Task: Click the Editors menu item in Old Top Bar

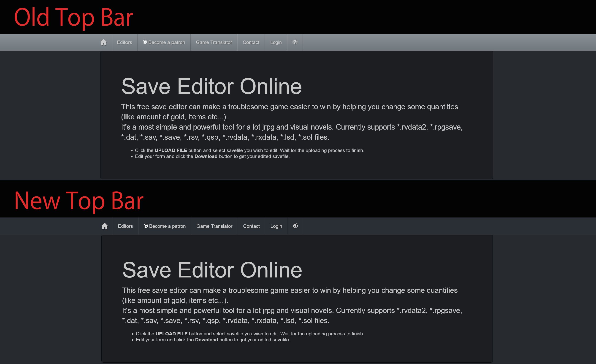Action: 125,42
